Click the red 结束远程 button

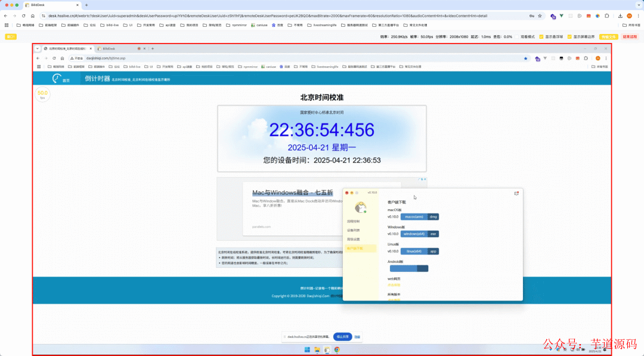630,37
